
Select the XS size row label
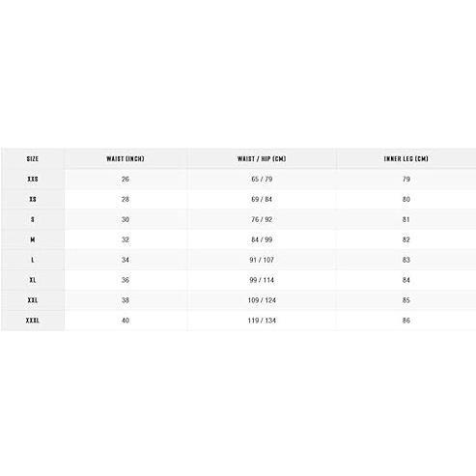click(33, 199)
